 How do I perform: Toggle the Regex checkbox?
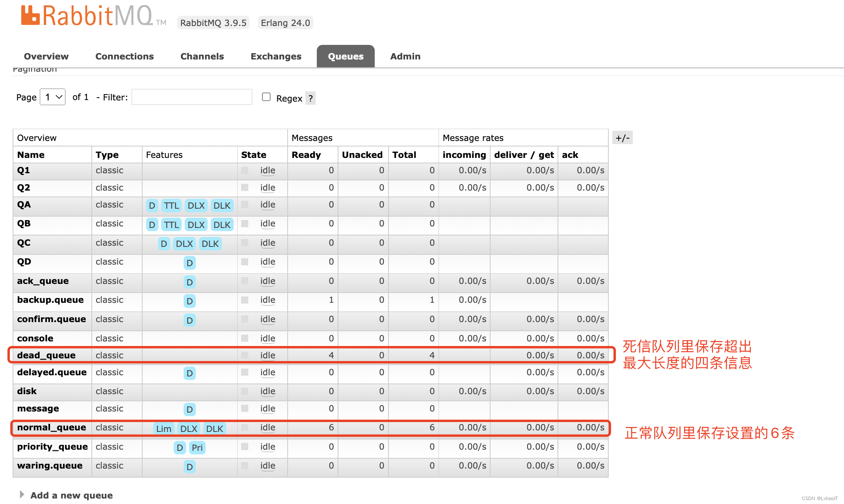pos(265,97)
